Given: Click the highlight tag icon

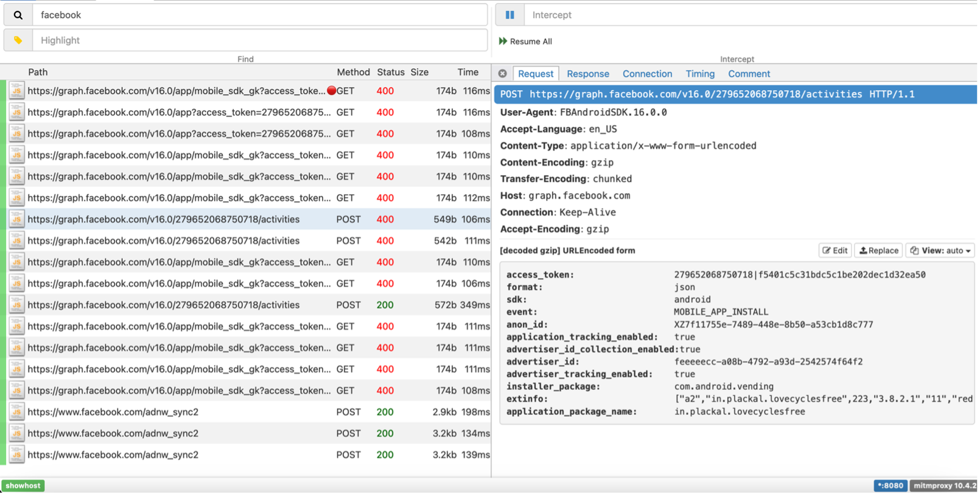Looking at the screenshot, I should point(18,40).
